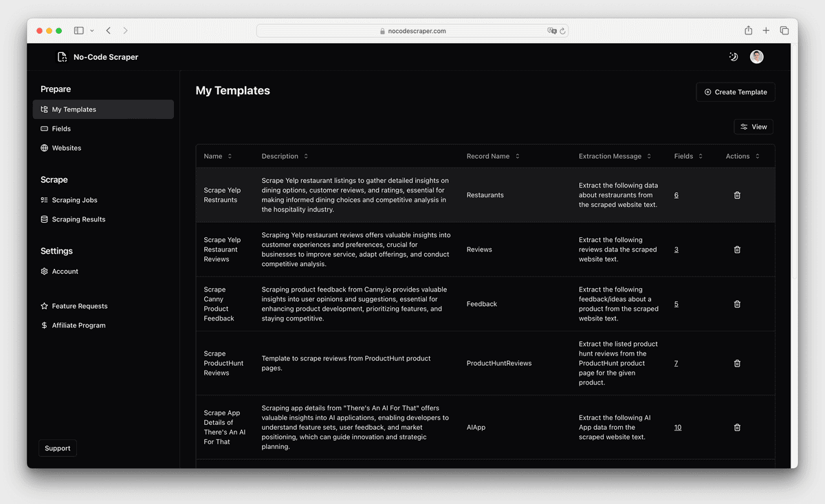Open the 10 fields link for AIApp

click(677, 427)
